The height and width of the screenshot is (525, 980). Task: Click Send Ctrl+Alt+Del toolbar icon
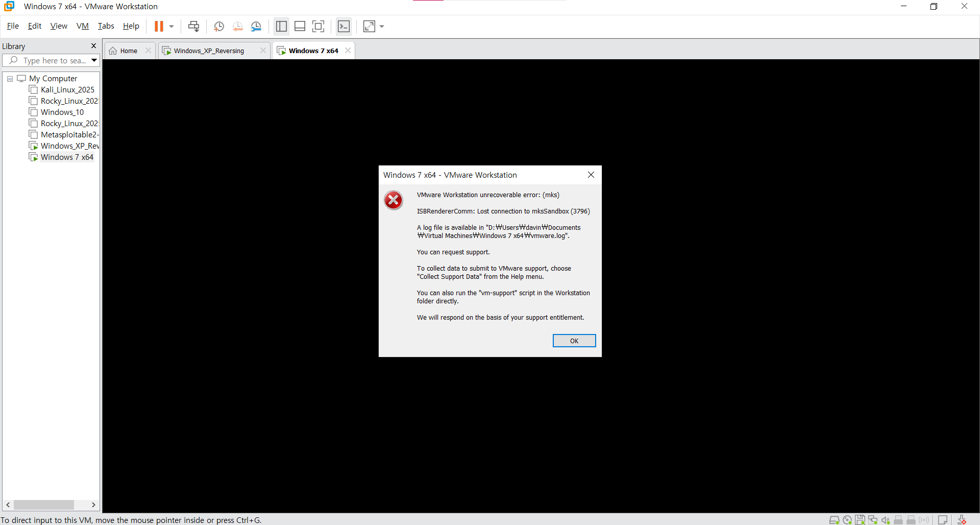[193, 26]
